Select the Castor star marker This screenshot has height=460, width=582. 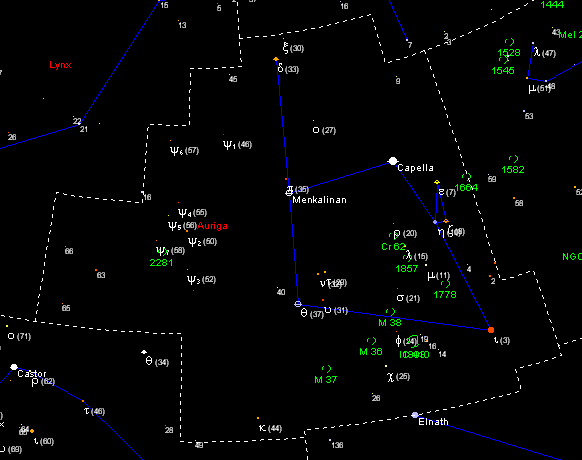click(14, 367)
